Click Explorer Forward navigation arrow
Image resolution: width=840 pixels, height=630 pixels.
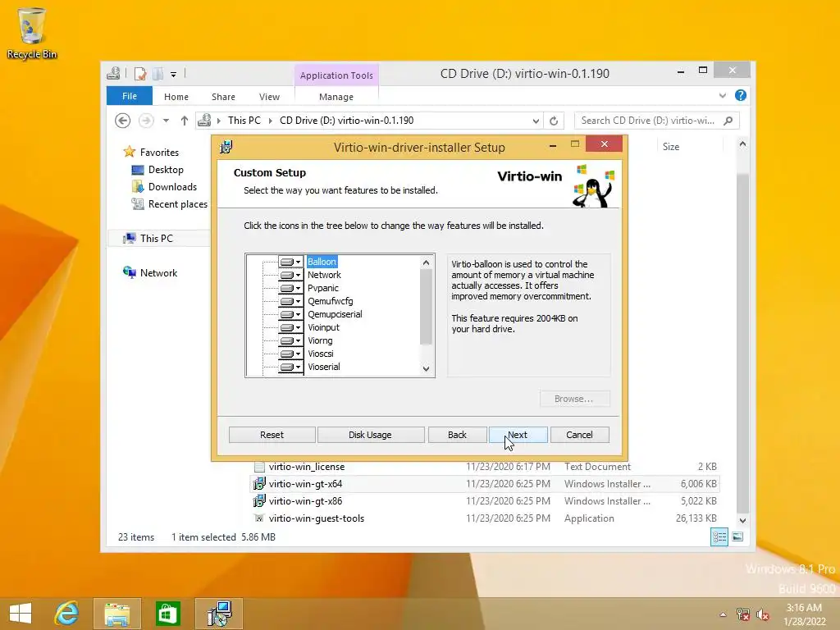coord(146,121)
